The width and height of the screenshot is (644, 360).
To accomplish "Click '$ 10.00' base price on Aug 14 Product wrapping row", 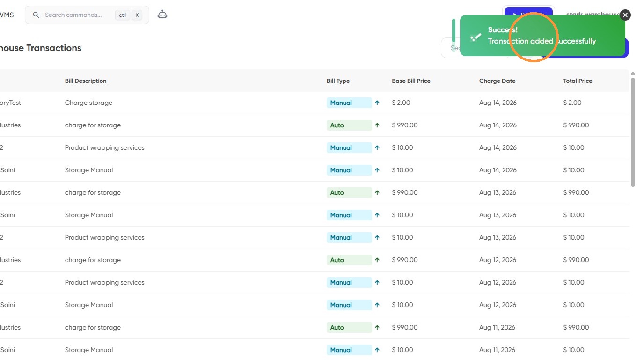I will tap(402, 147).
